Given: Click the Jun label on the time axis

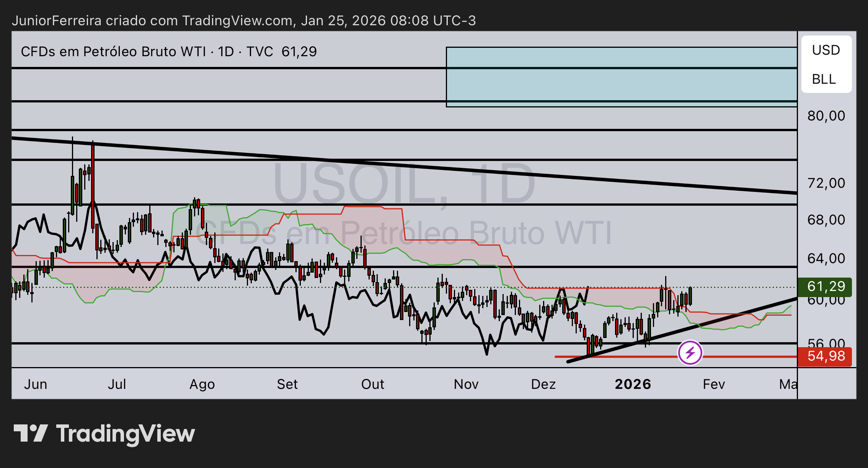Looking at the screenshot, I should [x=36, y=384].
